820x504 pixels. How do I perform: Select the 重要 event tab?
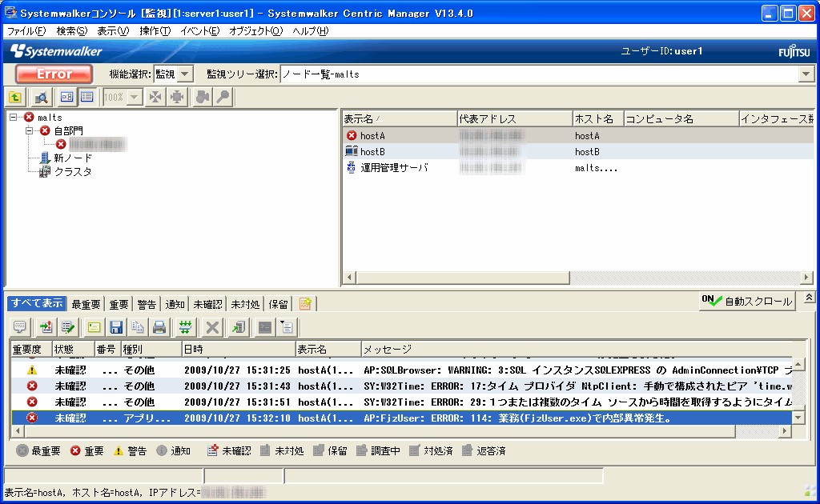coord(119,304)
